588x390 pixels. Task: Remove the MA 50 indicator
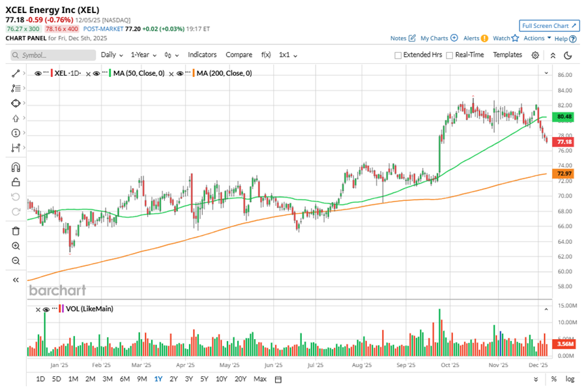coord(171,74)
